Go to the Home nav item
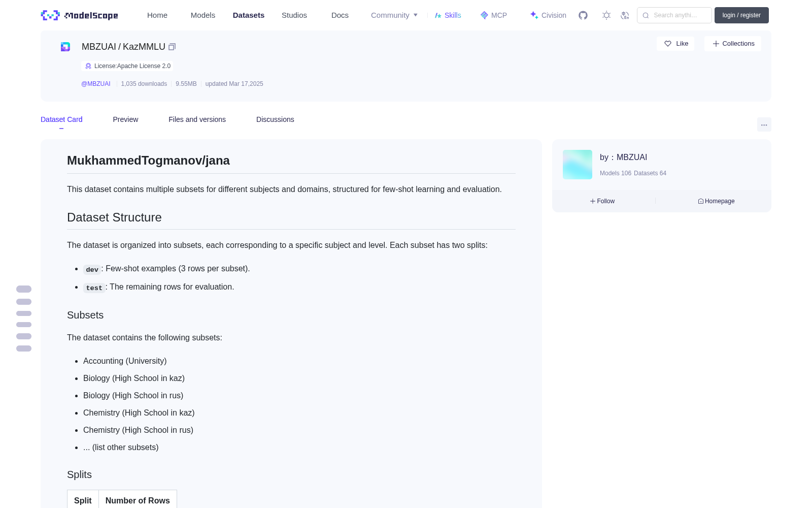Screen dimensions: 812x508 [x=157, y=15]
